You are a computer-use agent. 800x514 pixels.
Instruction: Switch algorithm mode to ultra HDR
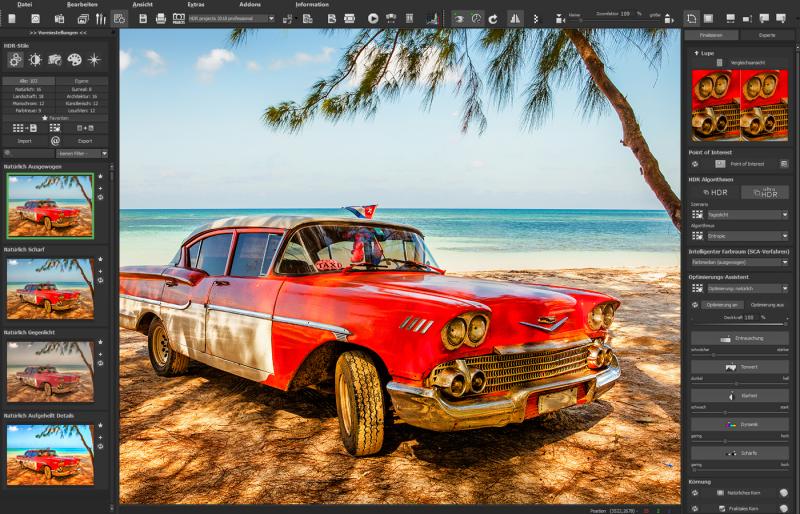coord(765,192)
